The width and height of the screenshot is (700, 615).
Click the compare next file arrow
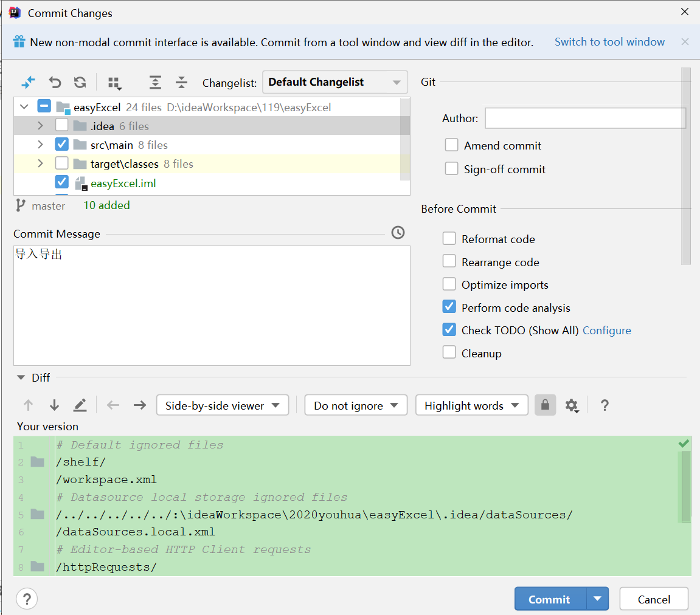tap(140, 405)
